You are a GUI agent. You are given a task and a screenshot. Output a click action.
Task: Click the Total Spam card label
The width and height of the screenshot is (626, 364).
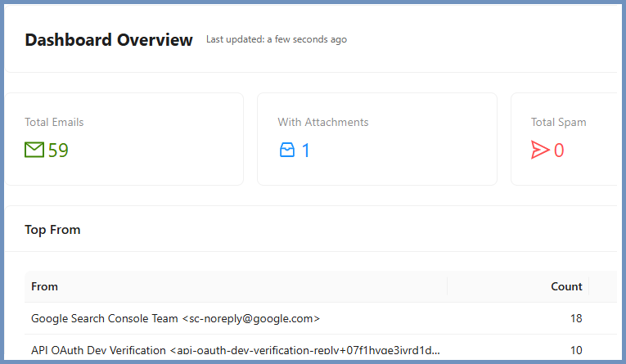click(558, 122)
